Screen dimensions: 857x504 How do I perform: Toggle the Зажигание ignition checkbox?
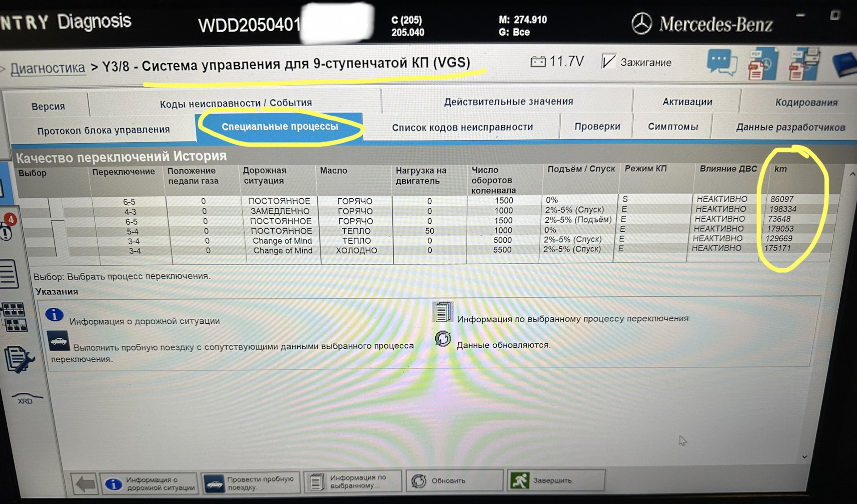(608, 62)
